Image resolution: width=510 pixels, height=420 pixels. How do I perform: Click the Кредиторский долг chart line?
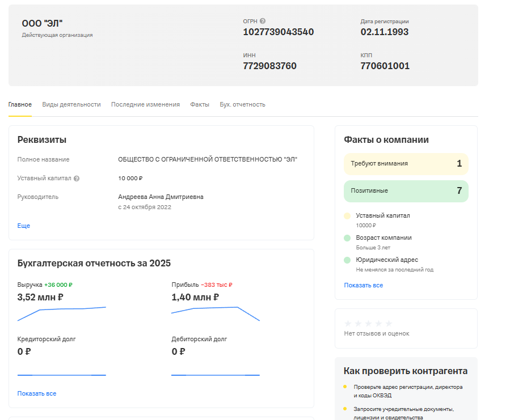62,375
